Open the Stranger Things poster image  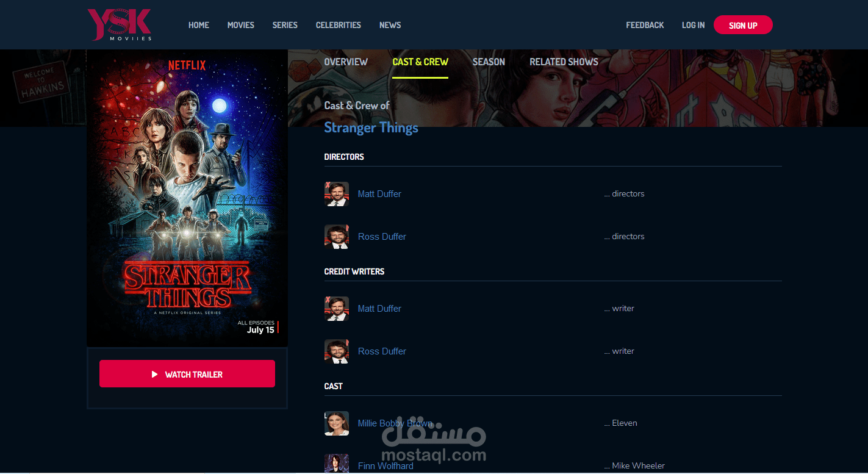pyautogui.click(x=187, y=198)
